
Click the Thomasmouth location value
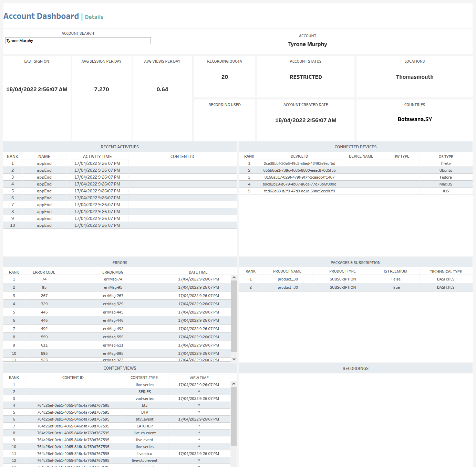click(x=415, y=77)
